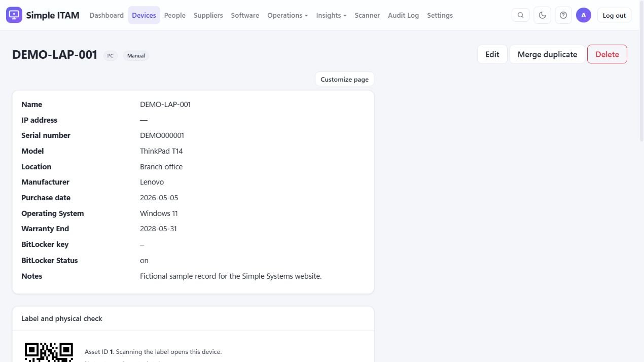Click the Simple ITAM brand name
The image size is (644, 362).
(53, 15)
